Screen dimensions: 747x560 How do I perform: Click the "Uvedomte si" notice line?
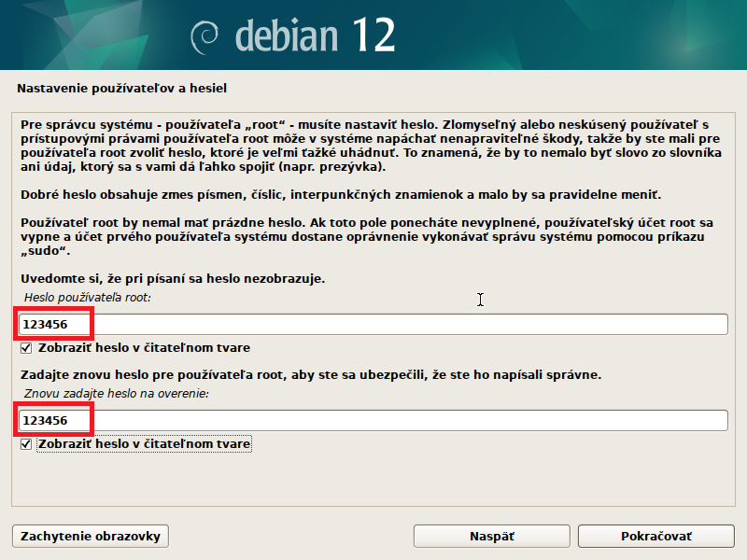173,278
